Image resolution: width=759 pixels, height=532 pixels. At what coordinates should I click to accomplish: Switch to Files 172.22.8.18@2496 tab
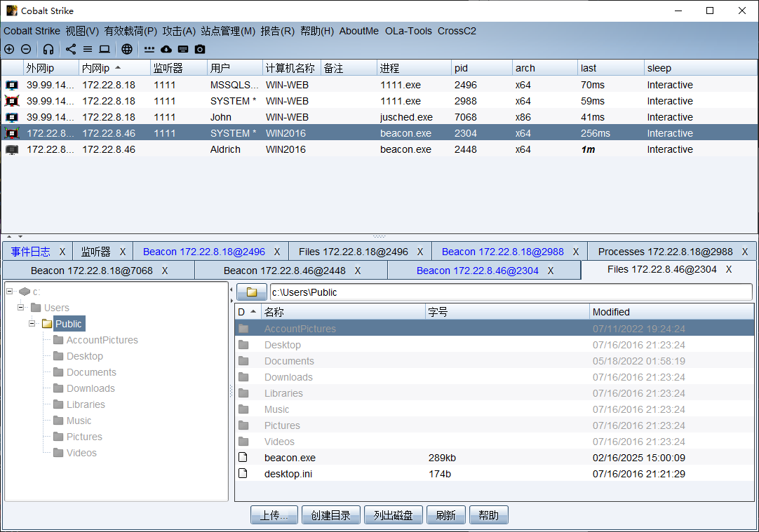click(x=354, y=252)
